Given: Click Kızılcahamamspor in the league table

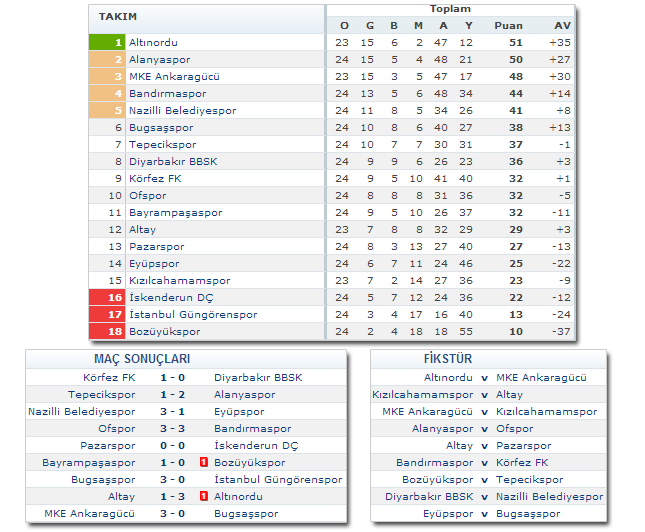Looking at the screenshot, I should pos(179,280).
